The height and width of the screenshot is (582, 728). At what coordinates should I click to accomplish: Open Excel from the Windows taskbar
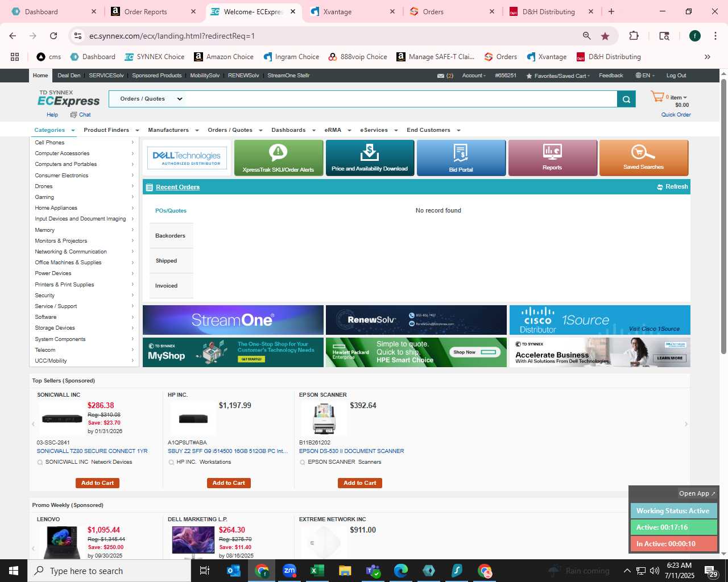(317, 571)
